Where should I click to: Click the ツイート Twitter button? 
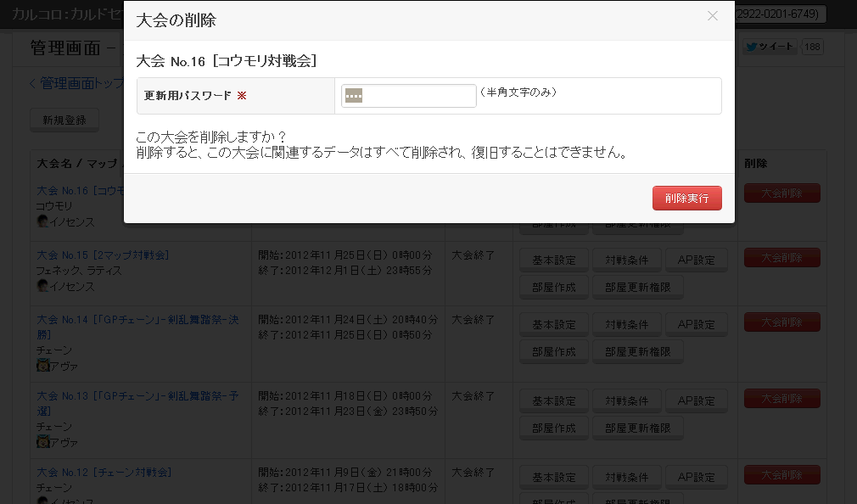point(769,48)
